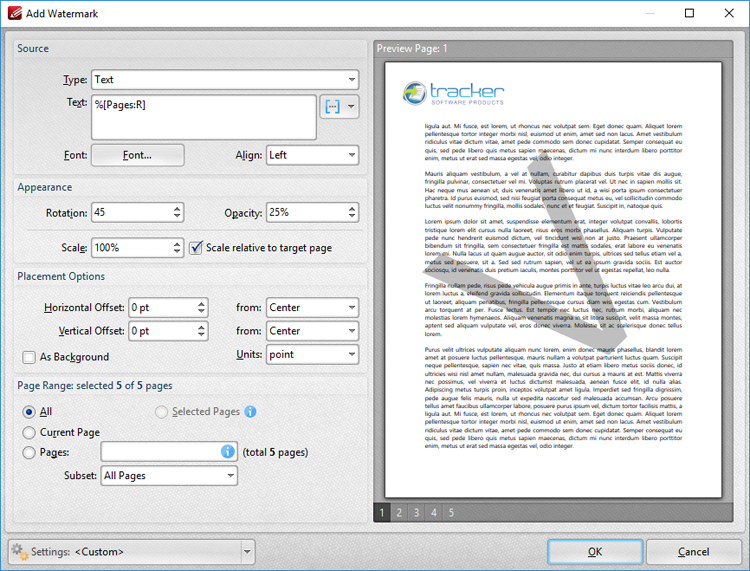
Task: Open the Settings preset dropdown
Action: tap(247, 552)
